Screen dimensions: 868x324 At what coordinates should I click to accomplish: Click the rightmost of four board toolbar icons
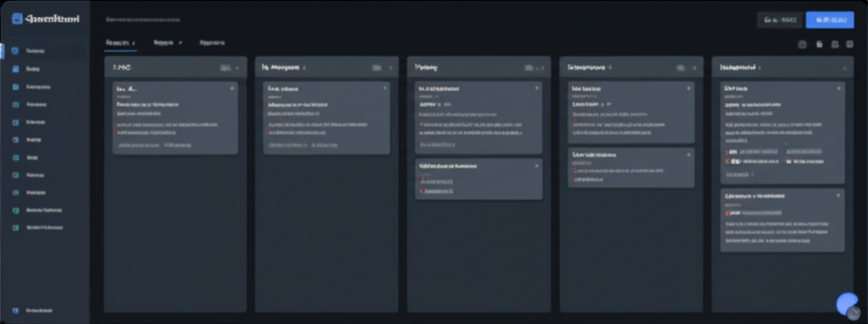[849, 44]
